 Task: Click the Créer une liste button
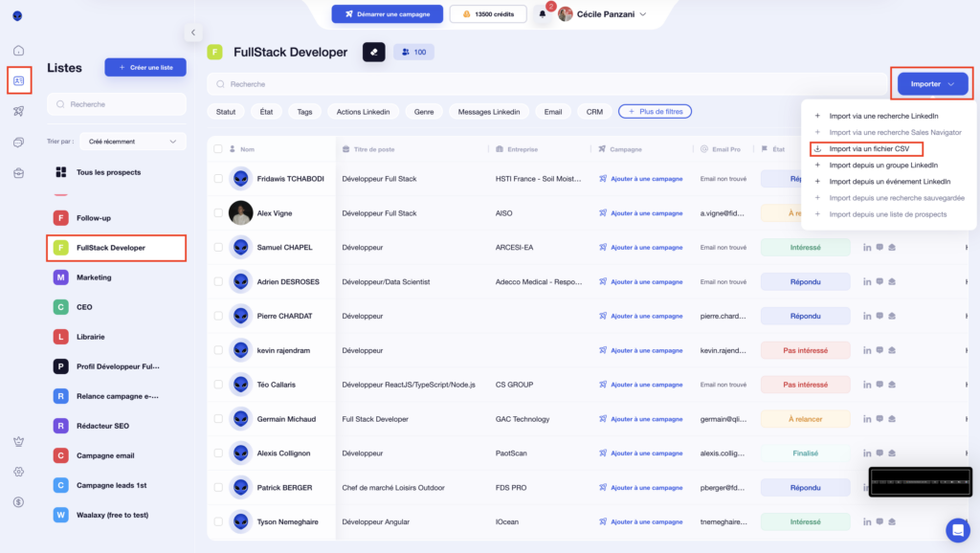click(x=145, y=68)
